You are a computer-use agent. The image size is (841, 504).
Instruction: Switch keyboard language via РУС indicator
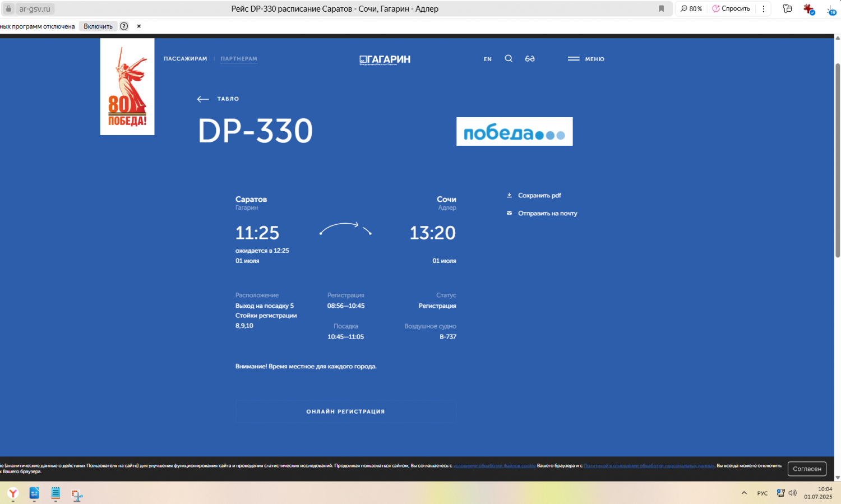coord(763,493)
